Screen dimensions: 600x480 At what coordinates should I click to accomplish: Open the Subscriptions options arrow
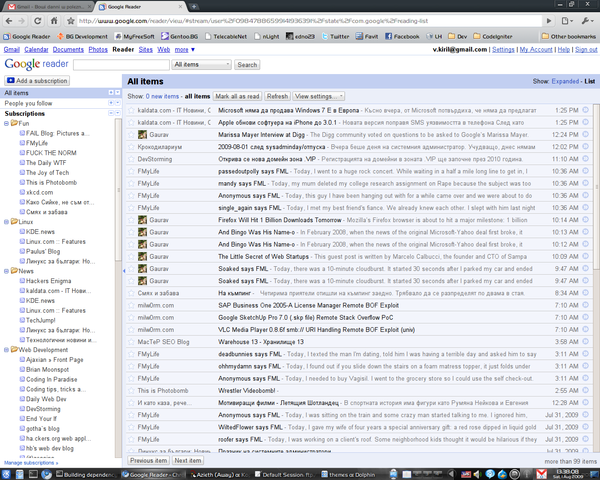117,113
